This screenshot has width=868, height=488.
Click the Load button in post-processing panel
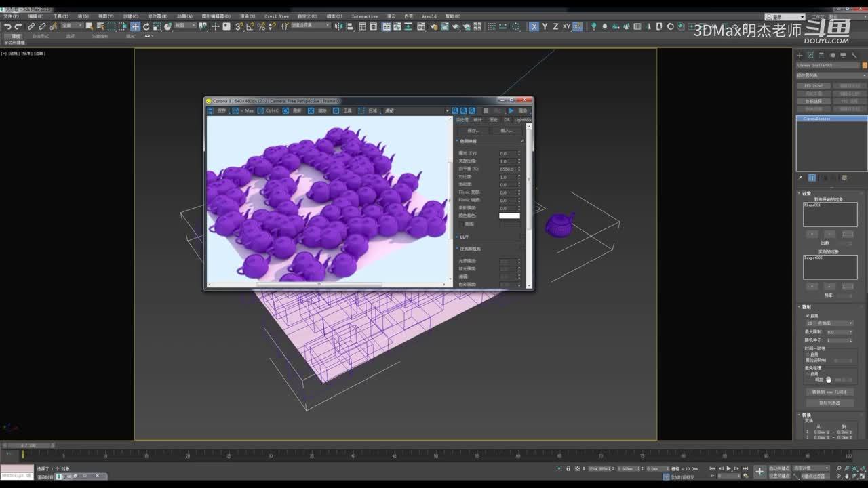coord(506,130)
